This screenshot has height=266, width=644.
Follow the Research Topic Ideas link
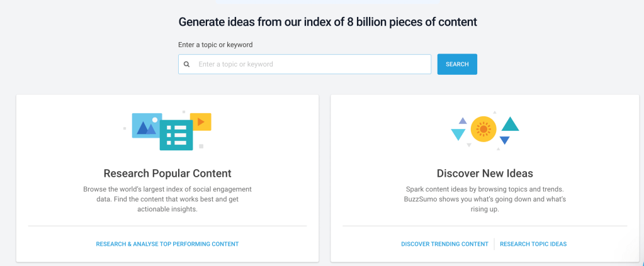click(533, 244)
